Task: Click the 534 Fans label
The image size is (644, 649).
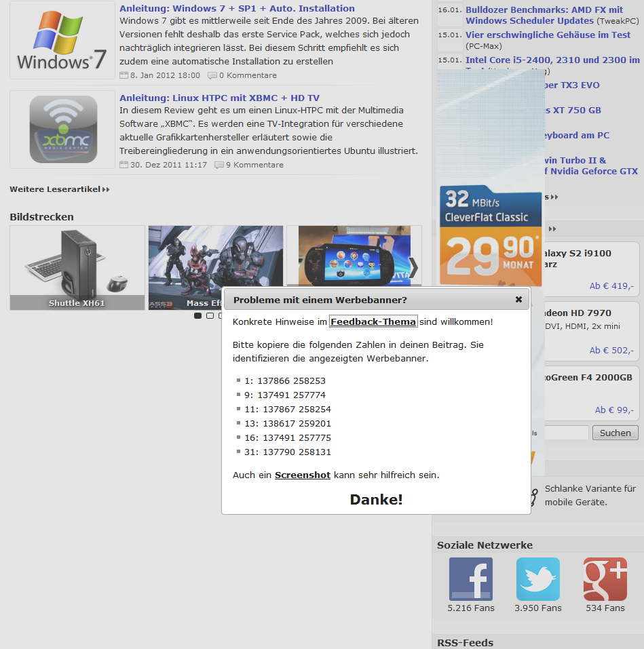Action: point(605,608)
